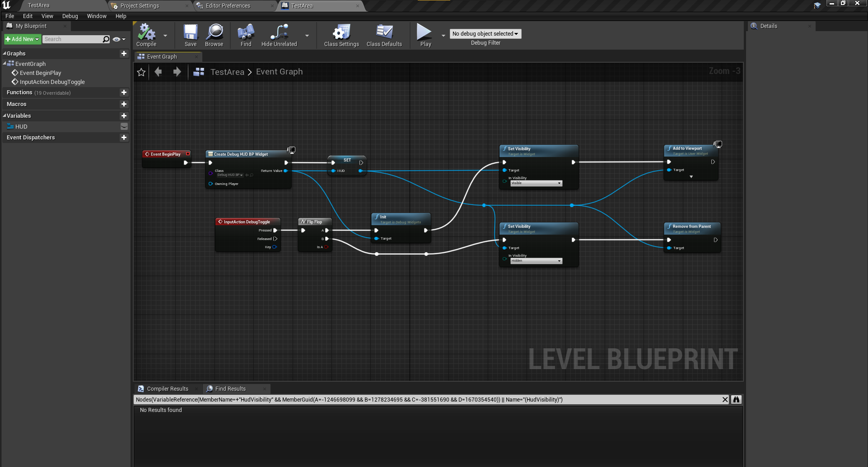
Task: Start Play in editor
Action: tap(425, 35)
